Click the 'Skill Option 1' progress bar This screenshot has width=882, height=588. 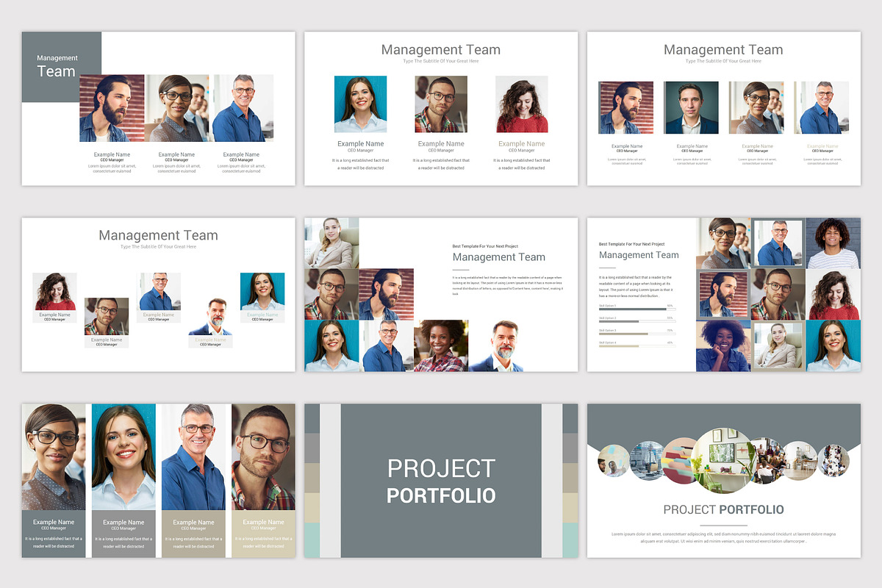click(637, 309)
